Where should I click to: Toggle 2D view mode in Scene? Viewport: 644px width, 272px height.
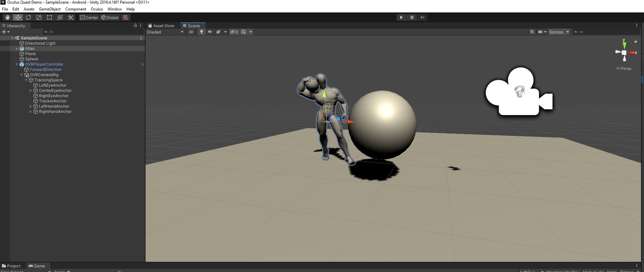coord(191,32)
